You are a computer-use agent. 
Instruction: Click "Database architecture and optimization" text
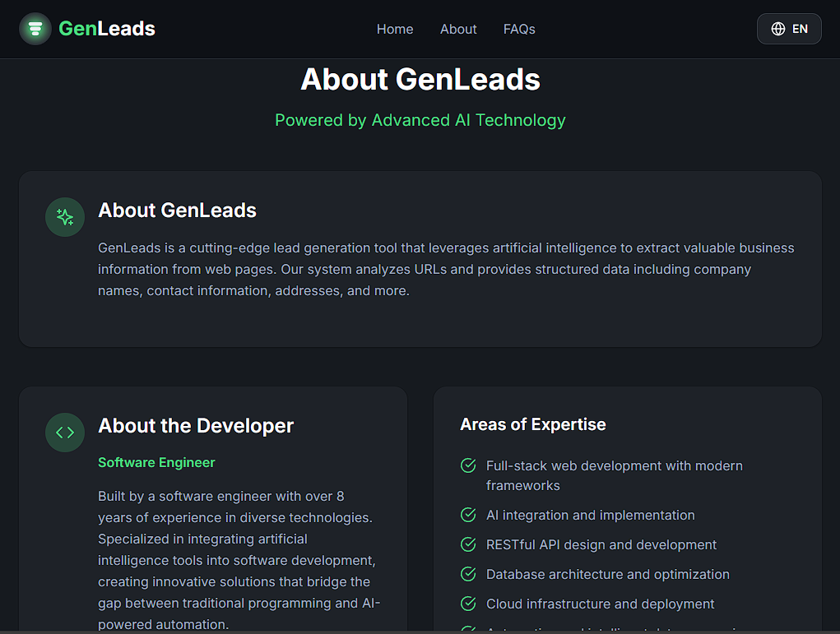tap(607, 574)
